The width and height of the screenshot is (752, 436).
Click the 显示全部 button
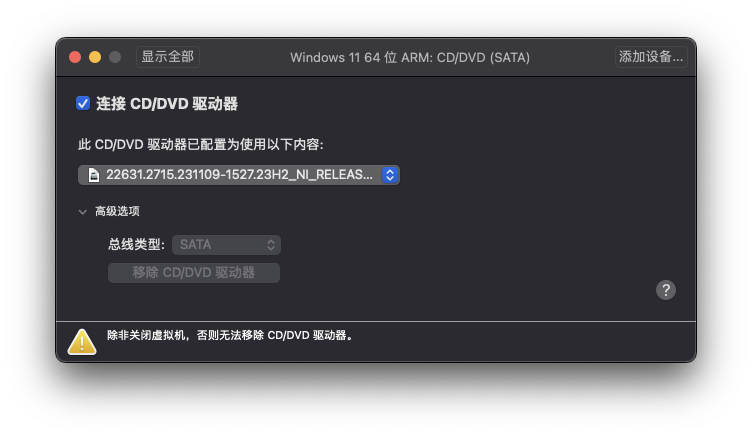(x=167, y=57)
